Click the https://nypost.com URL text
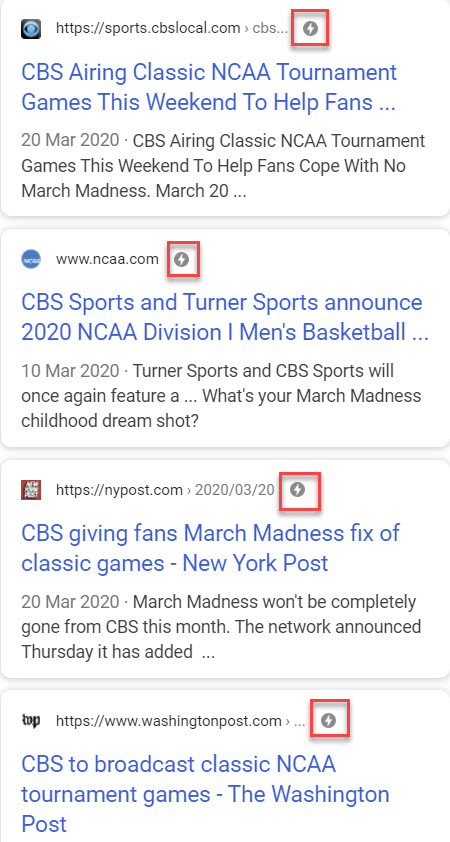 [x=119, y=490]
